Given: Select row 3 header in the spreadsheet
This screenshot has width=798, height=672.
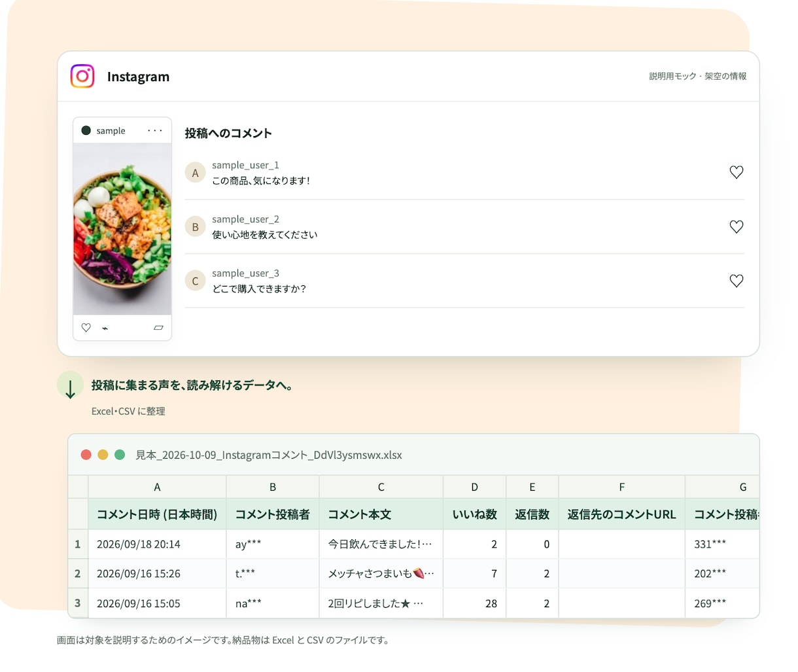Looking at the screenshot, I should coord(78,603).
